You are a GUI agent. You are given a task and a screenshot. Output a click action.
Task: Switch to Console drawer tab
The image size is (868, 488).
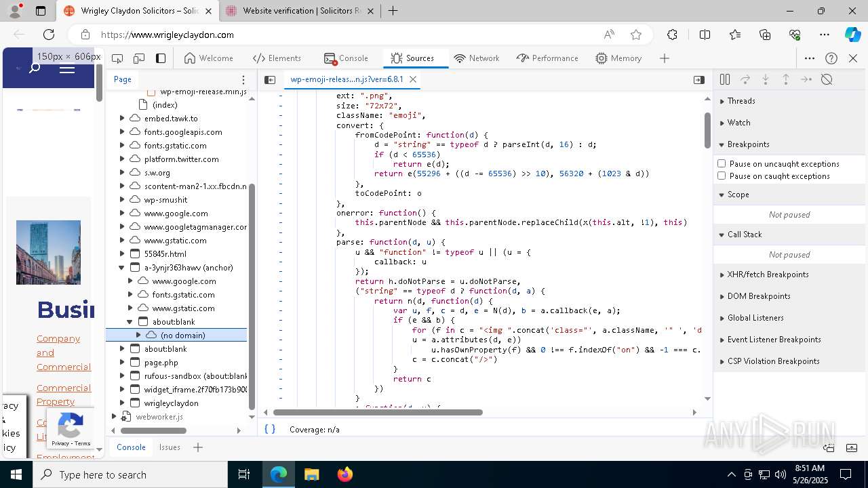point(131,447)
